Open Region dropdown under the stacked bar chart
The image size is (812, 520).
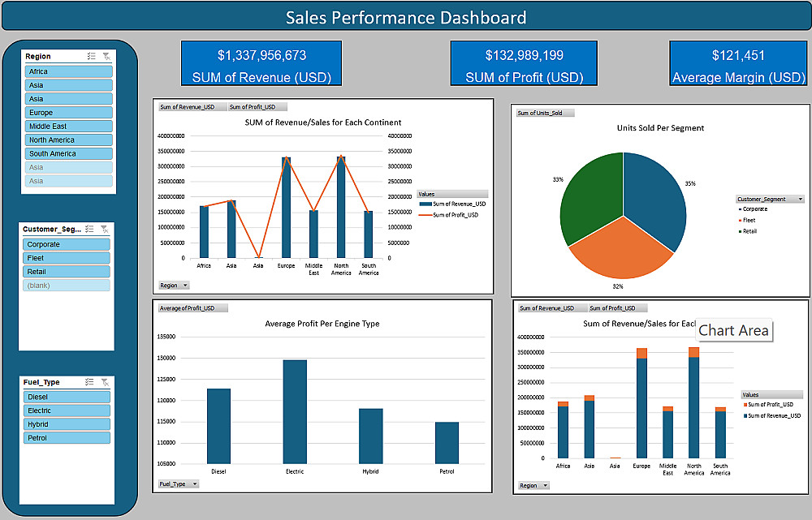tap(533, 485)
